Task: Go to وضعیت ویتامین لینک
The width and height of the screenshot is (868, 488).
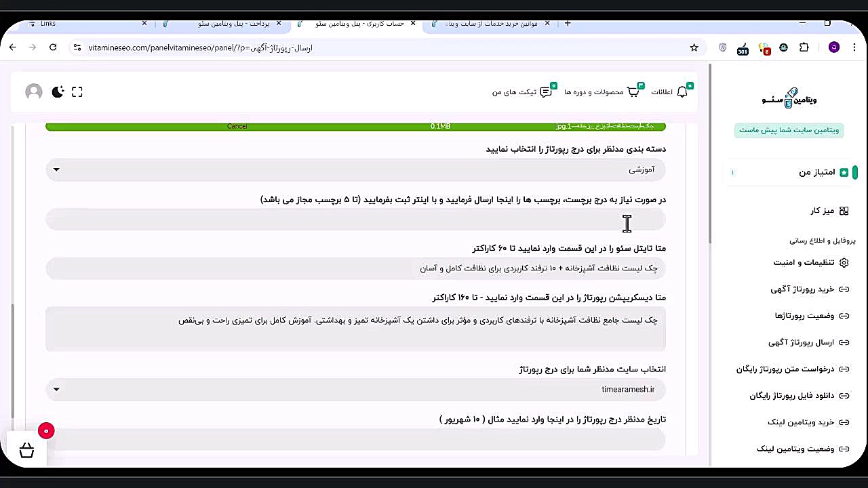Action: [795, 449]
